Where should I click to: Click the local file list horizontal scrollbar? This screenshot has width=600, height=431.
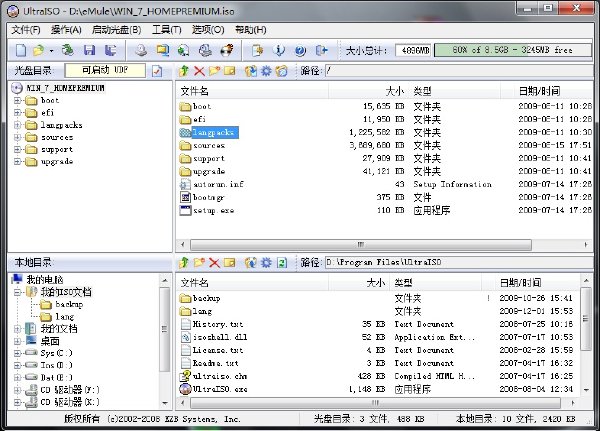pos(377,403)
